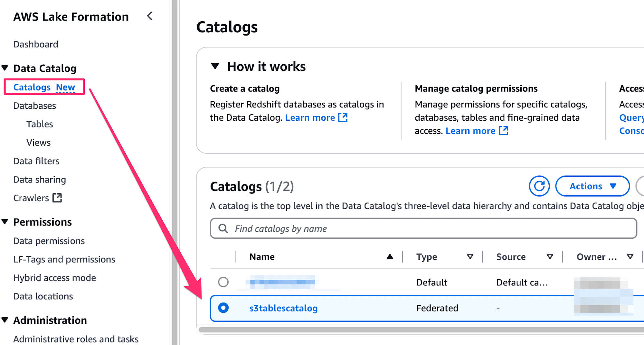
Task: Open external link icon beside Crawlers
Action: coord(57,198)
